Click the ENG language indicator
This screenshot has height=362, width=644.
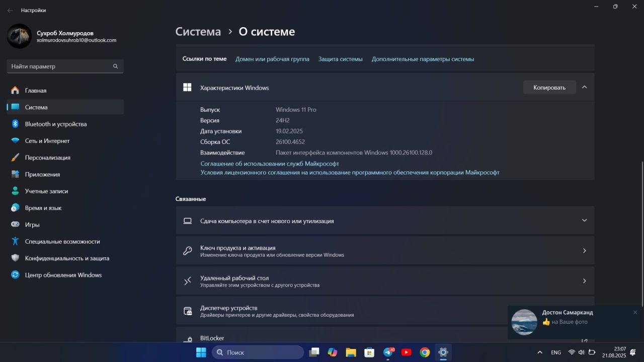coord(556,352)
